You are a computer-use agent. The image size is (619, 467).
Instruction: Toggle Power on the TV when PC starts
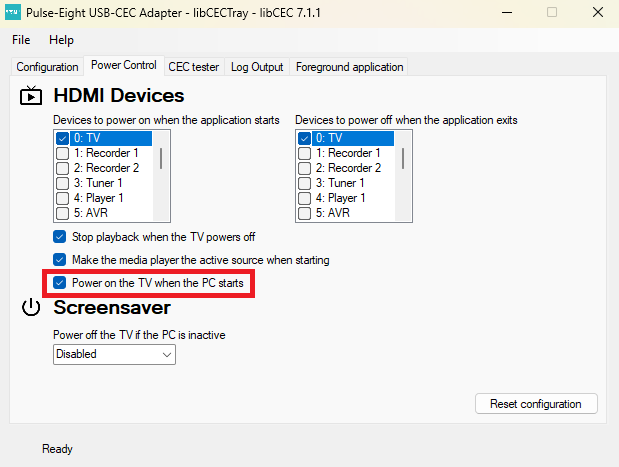(60, 283)
